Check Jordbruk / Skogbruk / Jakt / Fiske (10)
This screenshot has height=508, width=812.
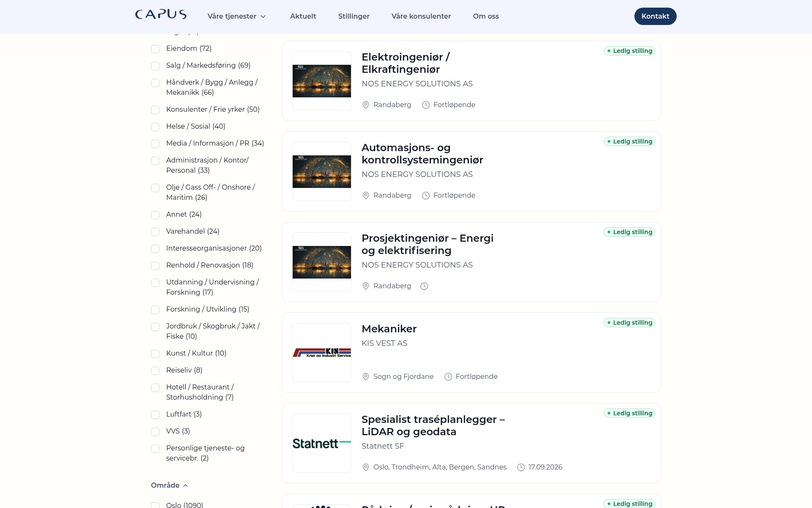click(x=155, y=327)
